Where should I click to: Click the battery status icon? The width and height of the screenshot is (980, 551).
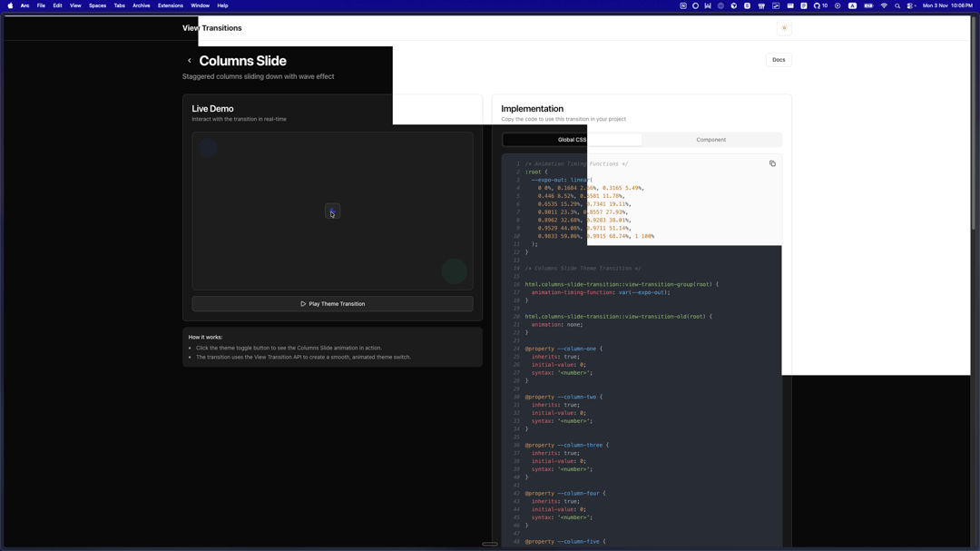868,5
